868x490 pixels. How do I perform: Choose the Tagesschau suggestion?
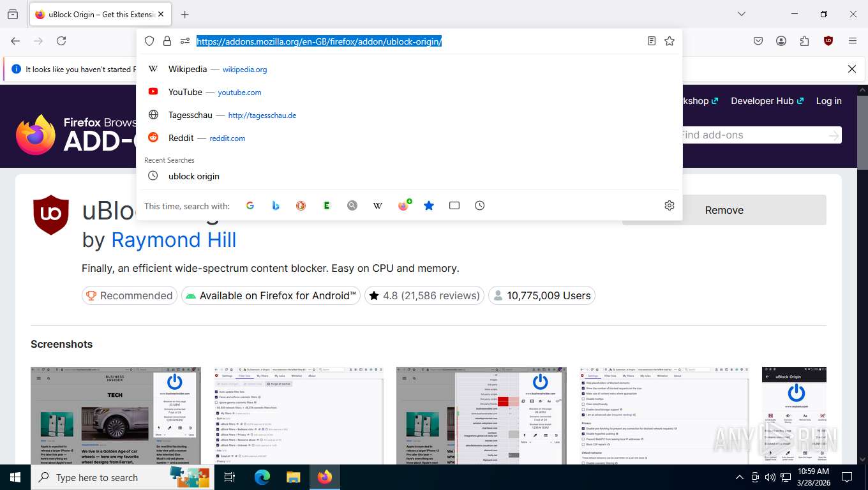pos(409,115)
